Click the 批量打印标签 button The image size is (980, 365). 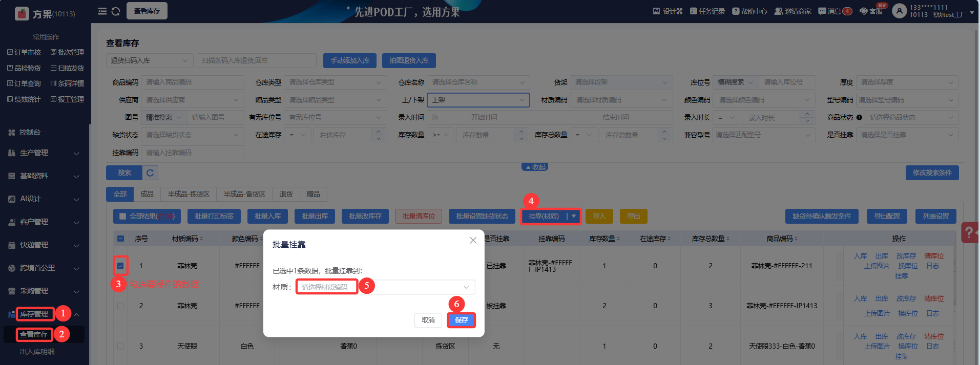[x=214, y=217]
